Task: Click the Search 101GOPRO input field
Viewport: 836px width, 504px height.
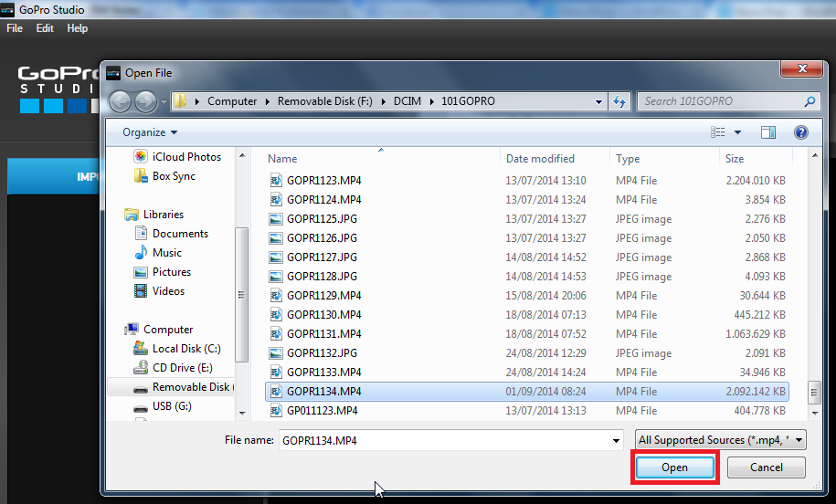Action: pos(717,101)
